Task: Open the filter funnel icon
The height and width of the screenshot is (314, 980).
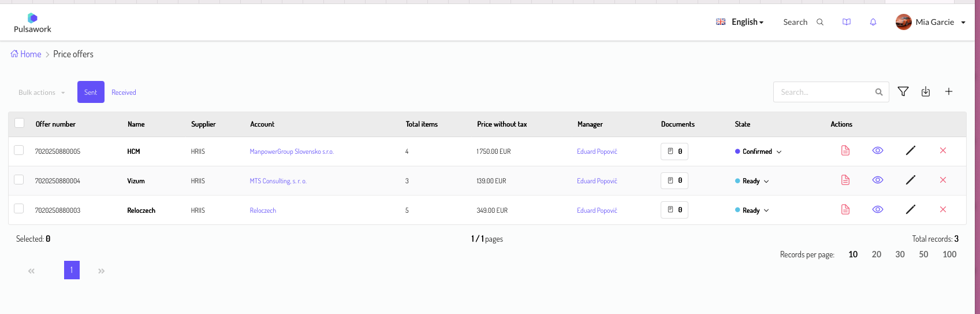Action: (903, 91)
